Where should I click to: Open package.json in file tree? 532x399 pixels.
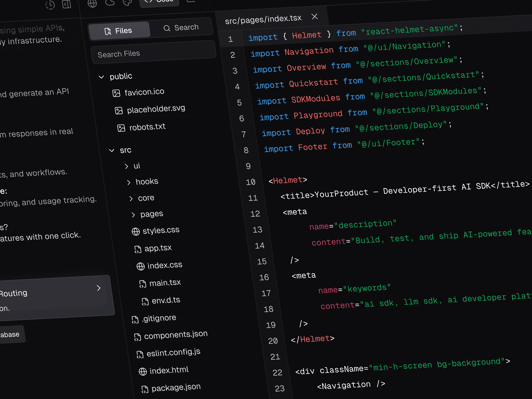pos(176,387)
